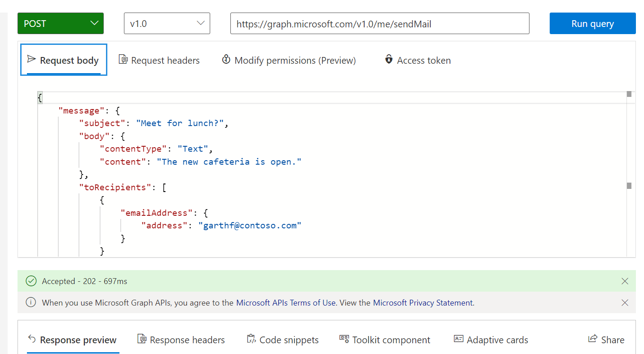The height and width of the screenshot is (354, 644).
Task: Click the "The new cafeteria is open." content text
Action: (229, 162)
